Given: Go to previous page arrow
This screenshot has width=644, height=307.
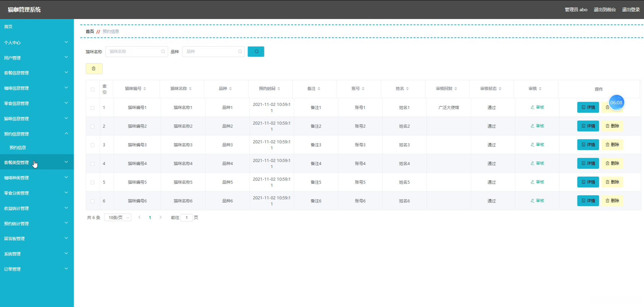Looking at the screenshot, I should (139, 217).
